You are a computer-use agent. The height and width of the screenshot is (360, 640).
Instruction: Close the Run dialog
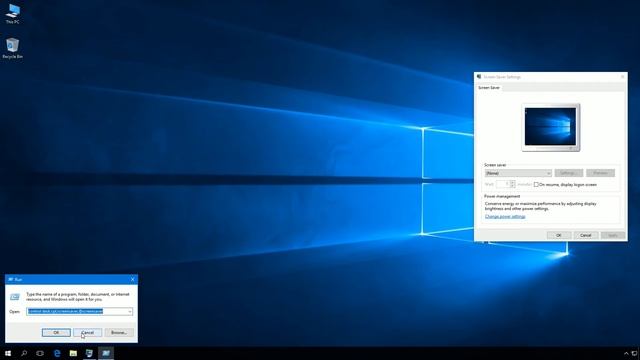[x=133, y=279]
